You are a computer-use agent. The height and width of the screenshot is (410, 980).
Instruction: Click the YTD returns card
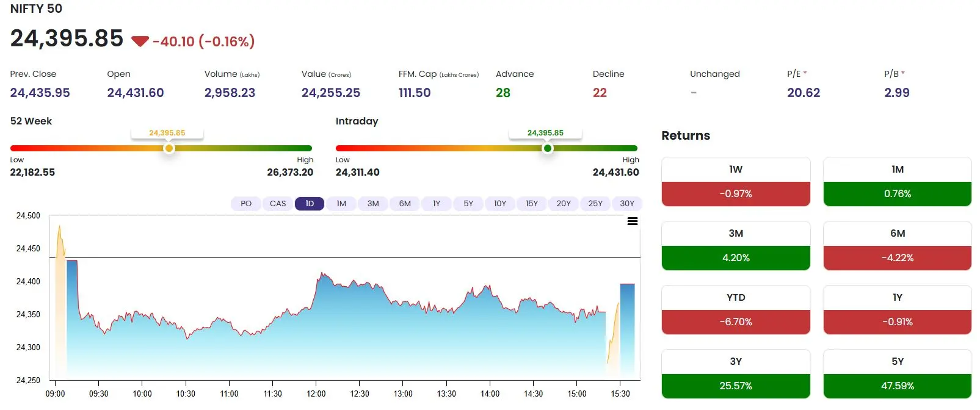(736, 310)
